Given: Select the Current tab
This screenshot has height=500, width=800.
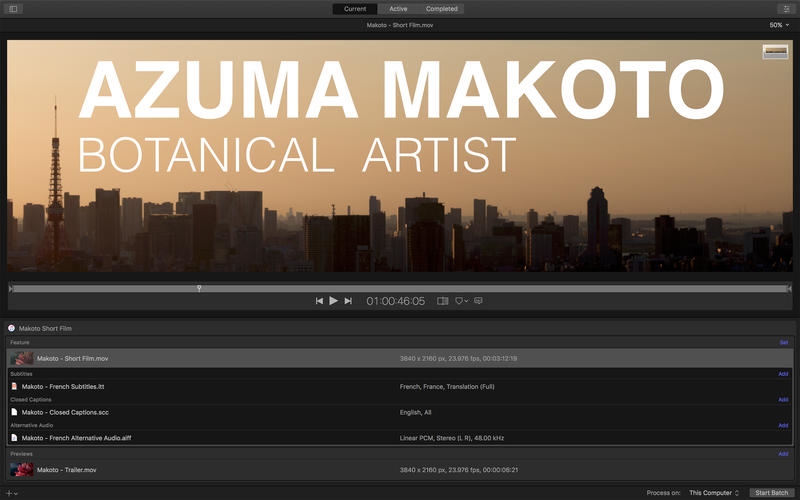Looking at the screenshot, I should point(355,9).
